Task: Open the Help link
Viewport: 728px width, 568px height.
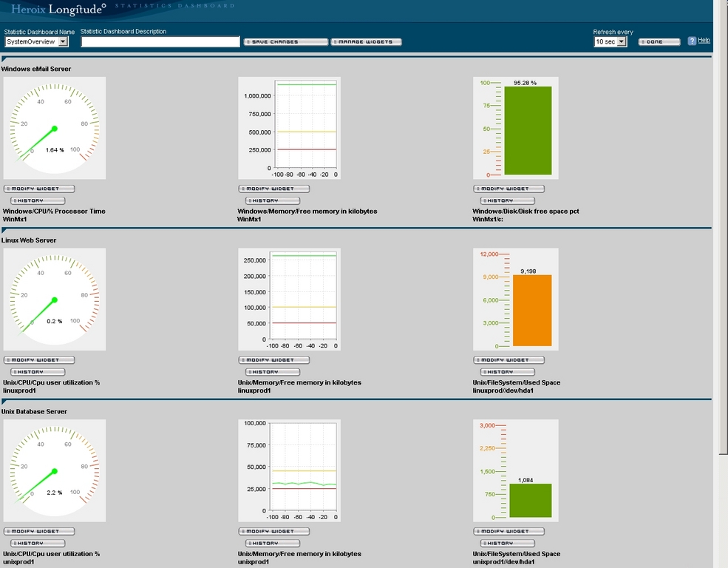Action: pyautogui.click(x=704, y=41)
